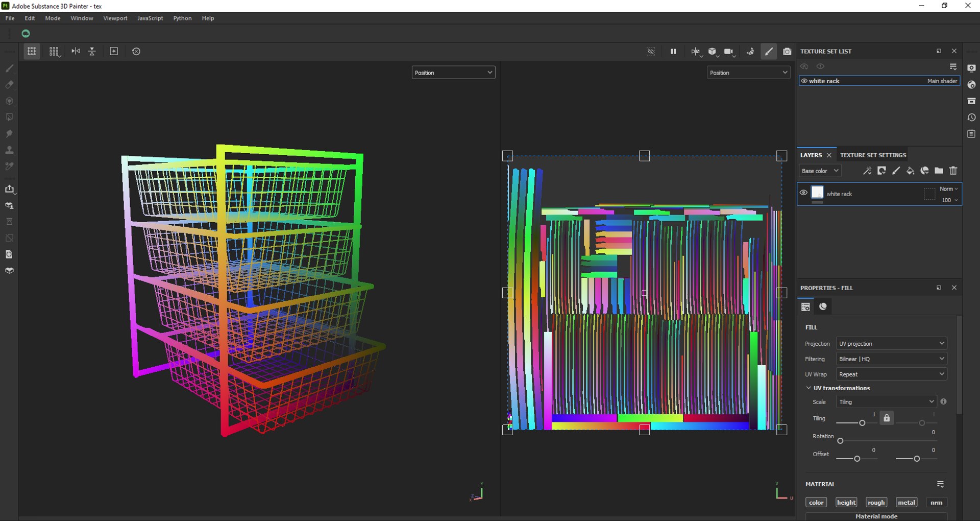The image size is (980, 521).
Task: Add a fill layer in Layers panel
Action: 910,171
